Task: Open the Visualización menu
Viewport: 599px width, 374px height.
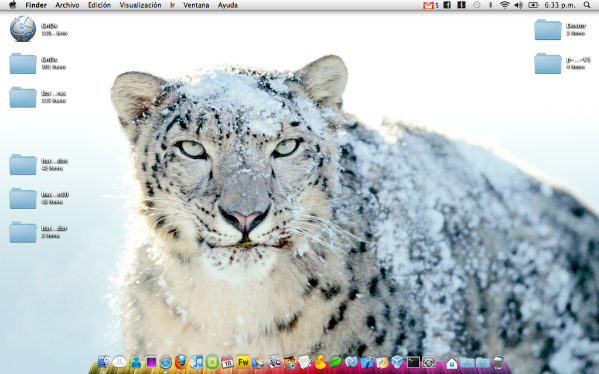Action: (140, 5)
